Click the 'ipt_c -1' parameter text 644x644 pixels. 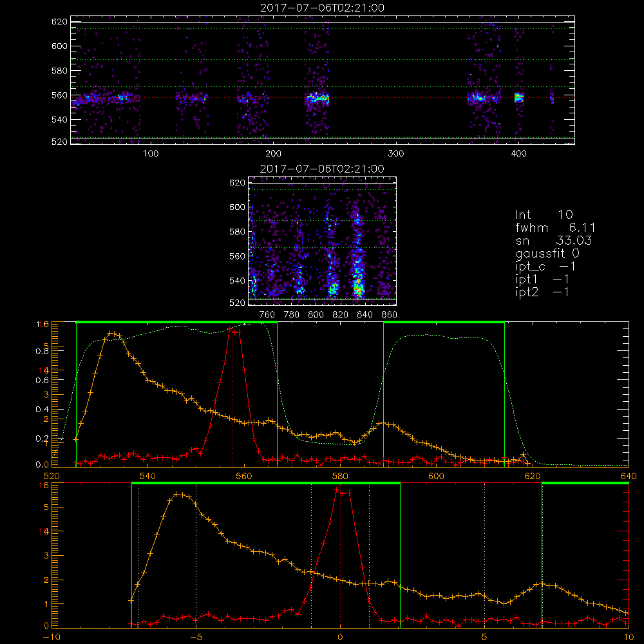point(545,267)
